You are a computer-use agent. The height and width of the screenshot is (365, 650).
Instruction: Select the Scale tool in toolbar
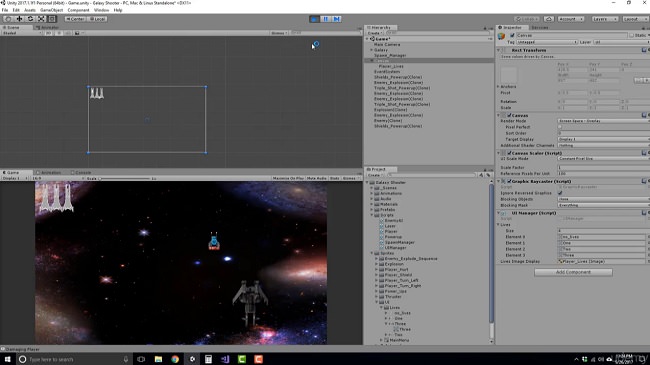pyautogui.click(x=41, y=19)
